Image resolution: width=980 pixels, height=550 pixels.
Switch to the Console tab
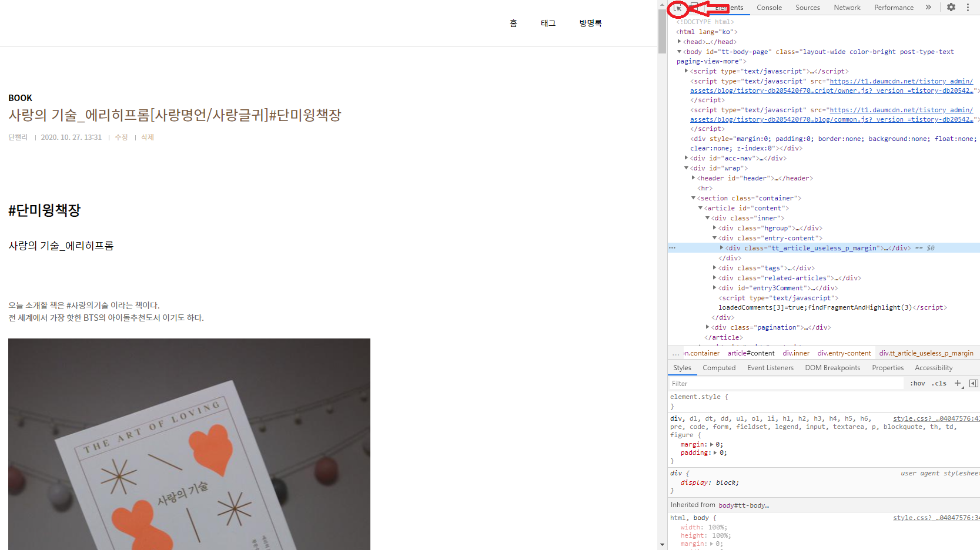point(769,8)
